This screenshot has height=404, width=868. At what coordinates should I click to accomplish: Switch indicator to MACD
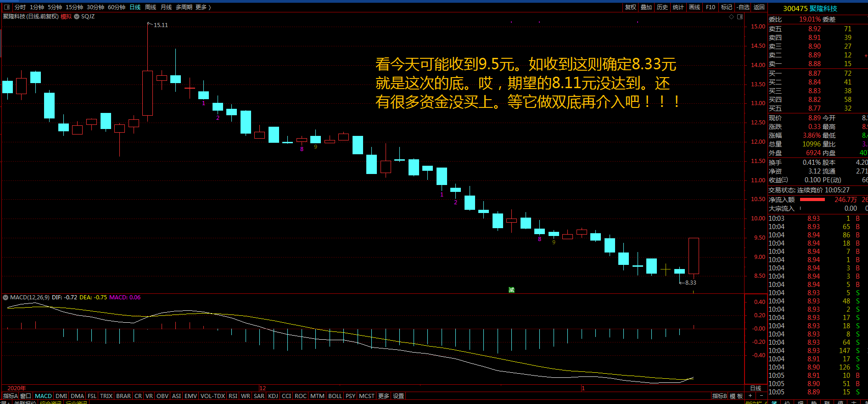coord(44,396)
